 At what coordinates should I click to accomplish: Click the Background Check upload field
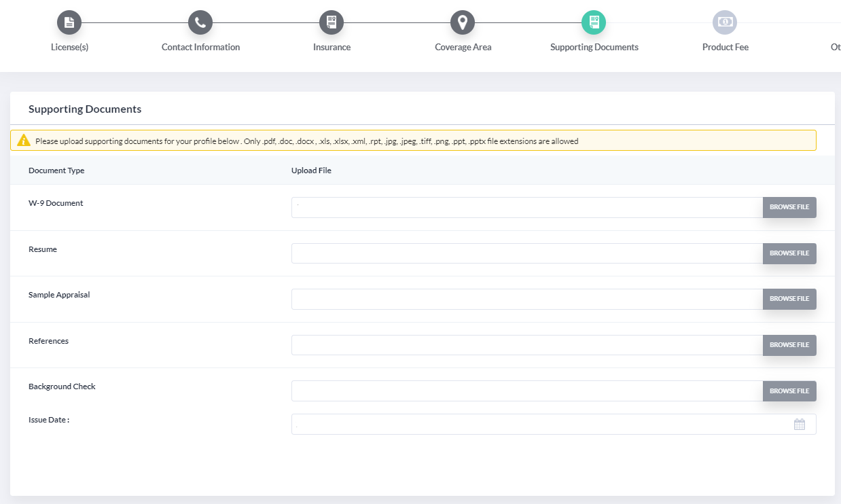pyautogui.click(x=527, y=391)
